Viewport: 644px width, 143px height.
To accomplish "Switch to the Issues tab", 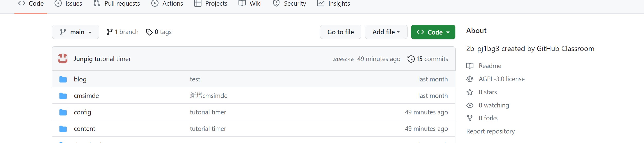I will coord(68,4).
